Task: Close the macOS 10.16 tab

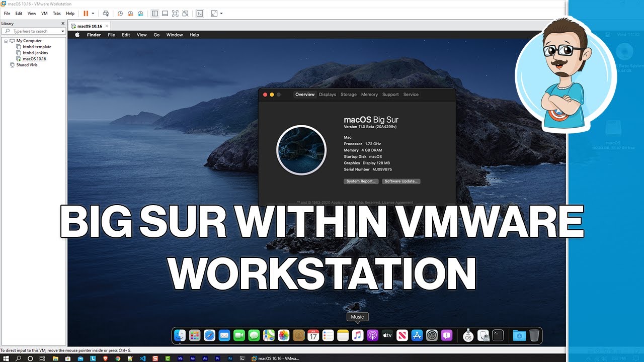Action: point(107,26)
